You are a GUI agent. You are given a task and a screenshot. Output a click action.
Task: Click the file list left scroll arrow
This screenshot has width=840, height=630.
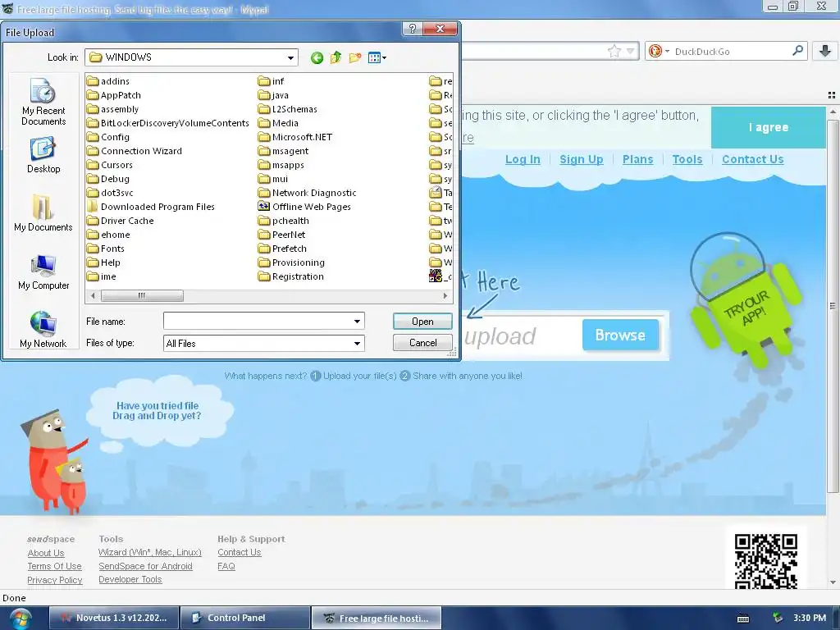pos(94,295)
